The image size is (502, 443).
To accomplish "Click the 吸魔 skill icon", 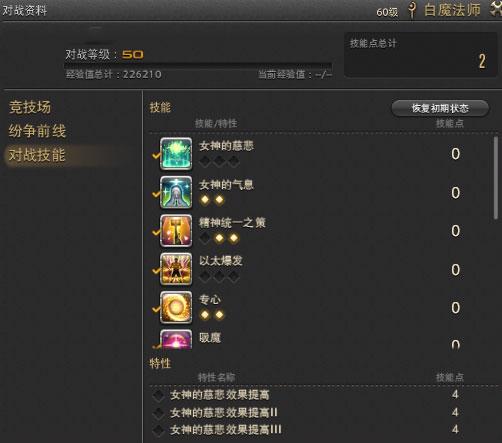I will tap(176, 339).
